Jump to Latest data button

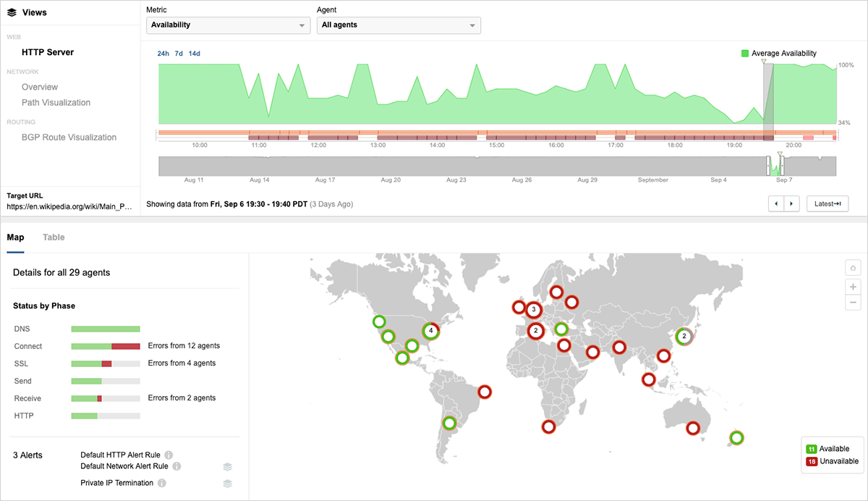pyautogui.click(x=827, y=204)
